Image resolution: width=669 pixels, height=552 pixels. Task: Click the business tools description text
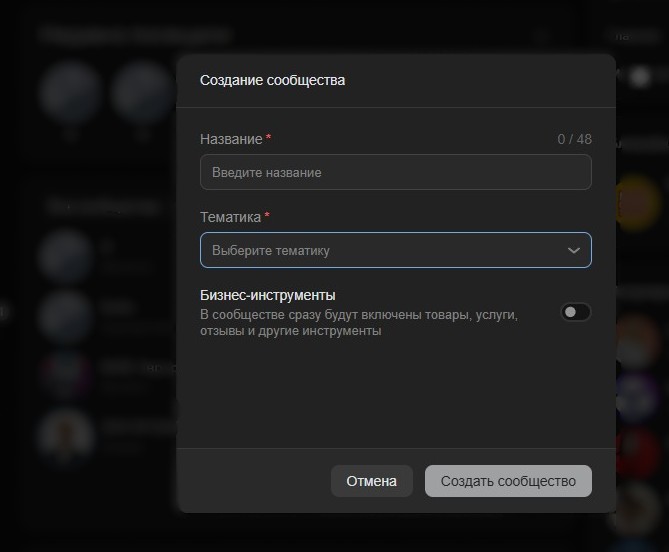click(359, 322)
